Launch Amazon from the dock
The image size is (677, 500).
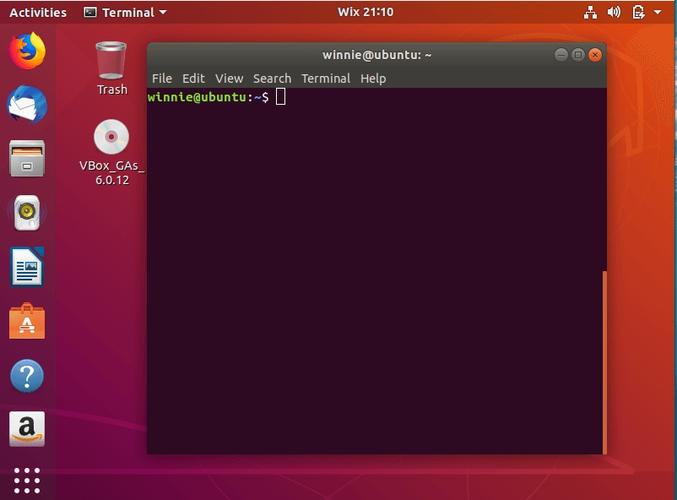click(27, 429)
